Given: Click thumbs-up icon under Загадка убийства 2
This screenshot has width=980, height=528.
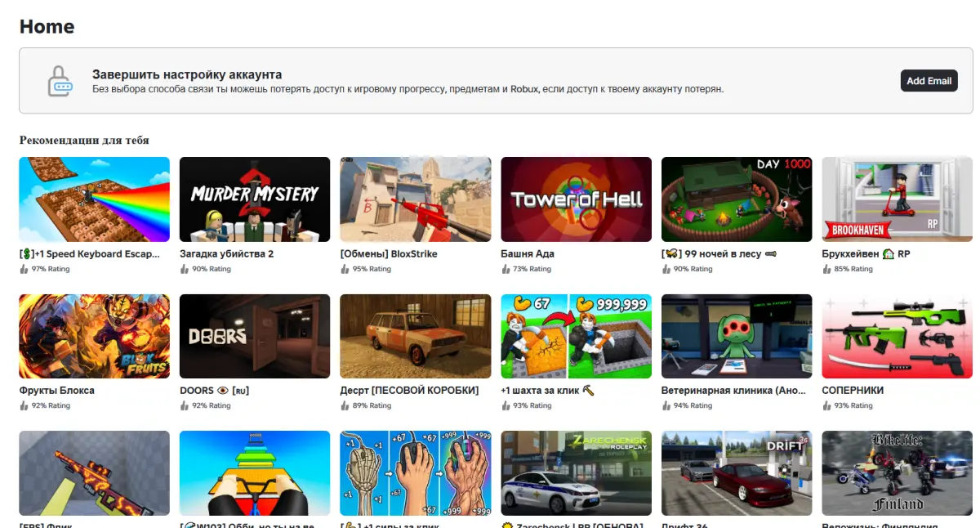Looking at the screenshot, I should pyautogui.click(x=184, y=269).
